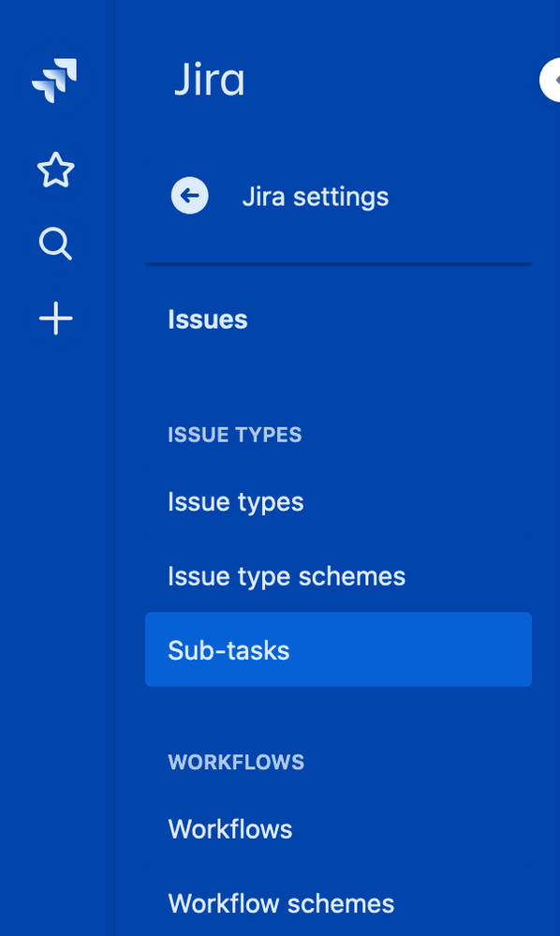Open the Workflows page
Viewport: 560px width, 936px height.
click(230, 829)
